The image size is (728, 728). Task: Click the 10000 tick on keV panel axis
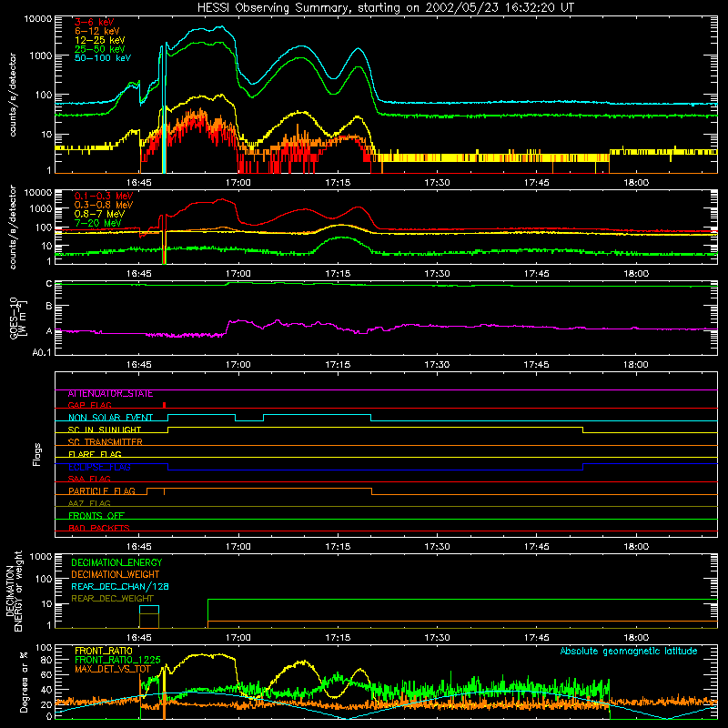click(38, 19)
